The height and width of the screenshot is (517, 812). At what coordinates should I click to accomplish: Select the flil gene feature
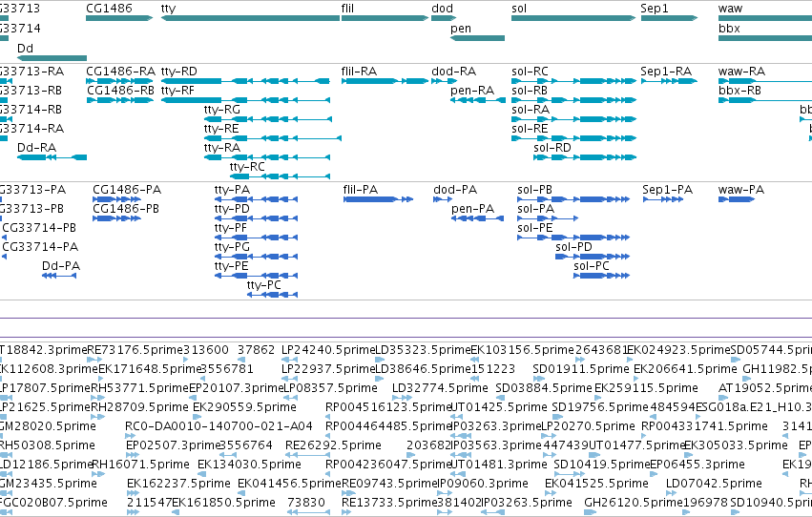point(385,18)
